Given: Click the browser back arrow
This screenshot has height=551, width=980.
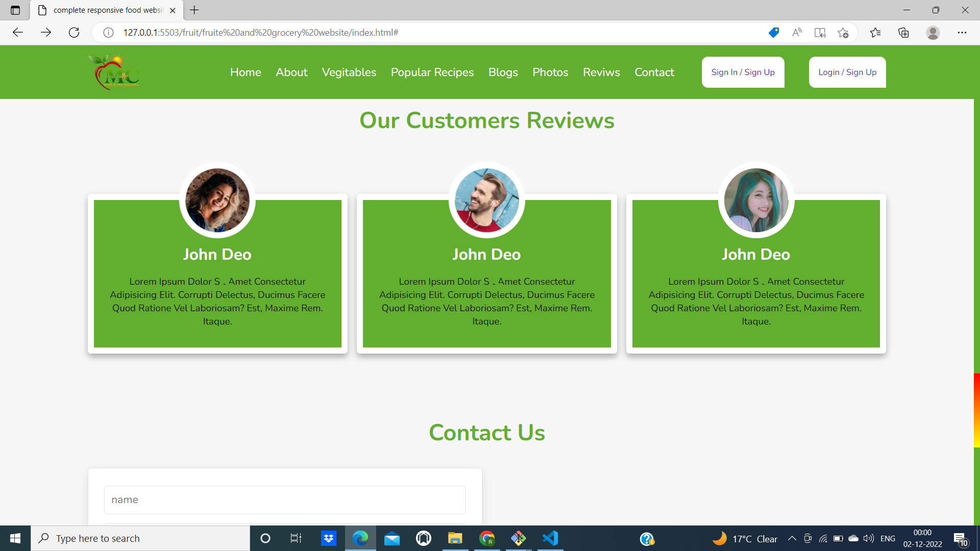Looking at the screenshot, I should pos(18,32).
